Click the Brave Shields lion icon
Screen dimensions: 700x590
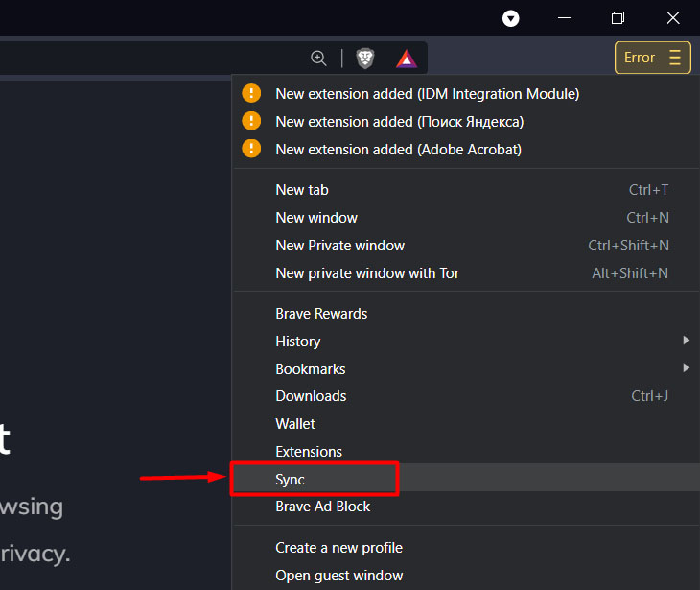tap(364, 59)
